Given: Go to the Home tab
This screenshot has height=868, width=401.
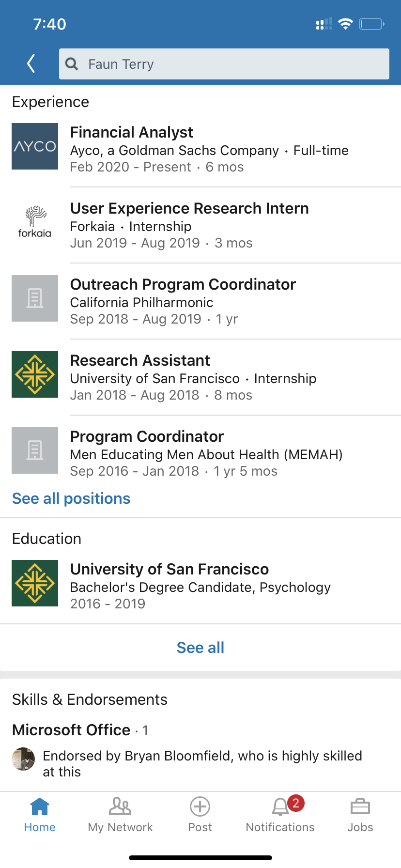Looking at the screenshot, I should pyautogui.click(x=40, y=815).
